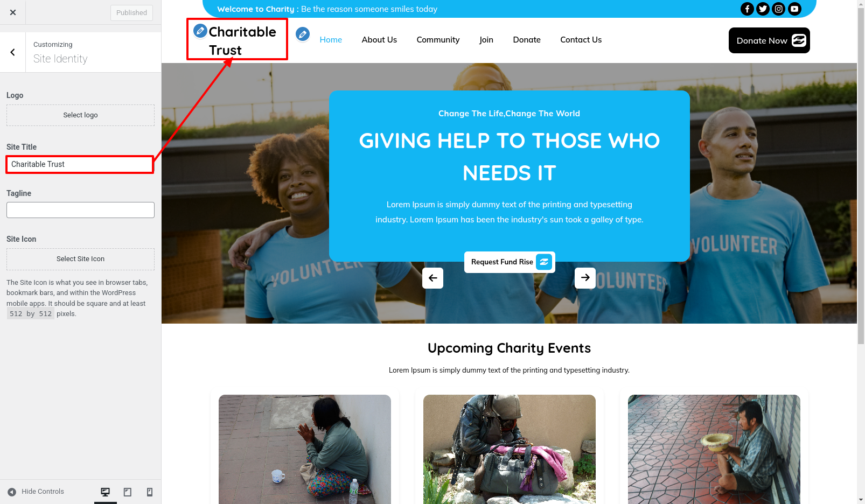
Task: Show next slide with right arrow
Action: click(585, 278)
